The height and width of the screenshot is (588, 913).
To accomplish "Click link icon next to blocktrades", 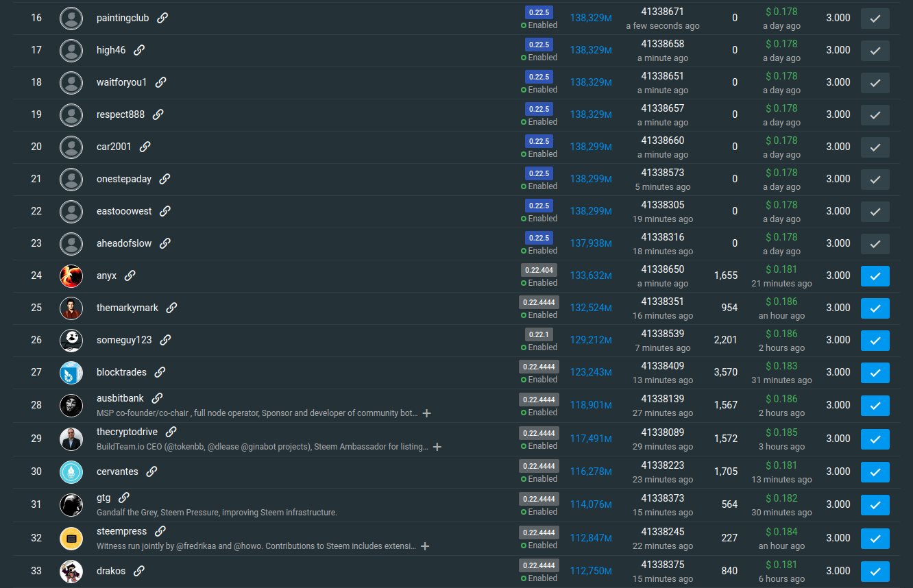I will pos(160,372).
